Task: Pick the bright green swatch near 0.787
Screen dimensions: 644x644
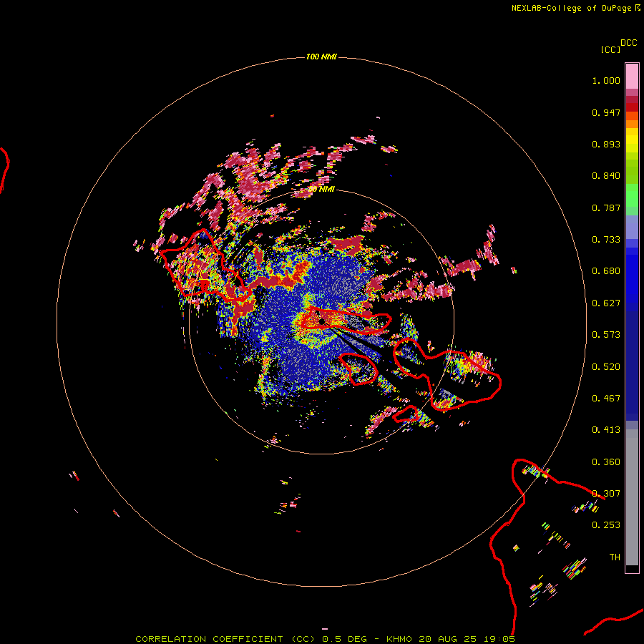Action: pyautogui.click(x=632, y=195)
